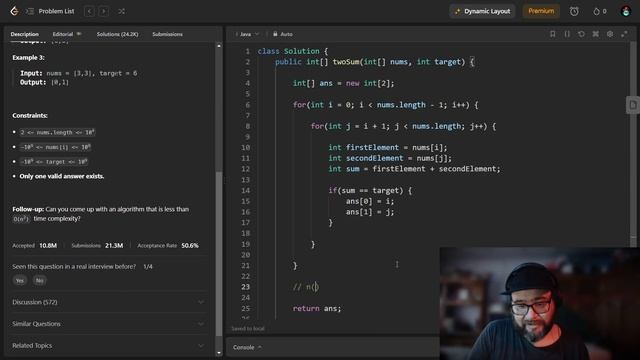Switch to the Description tab
This screenshot has height=360, width=640.
pos(24,34)
